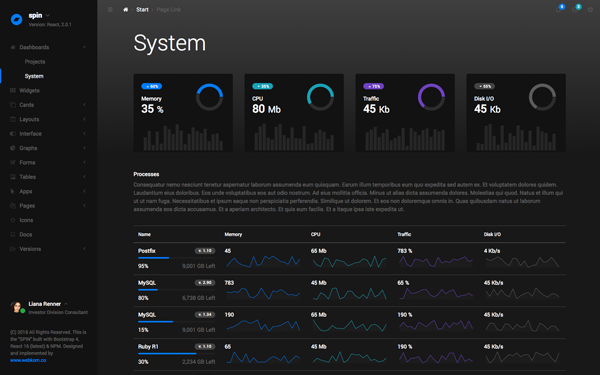Toggle sidebar with the hamburger menu icon
This screenshot has width=600, height=375.
tap(110, 10)
